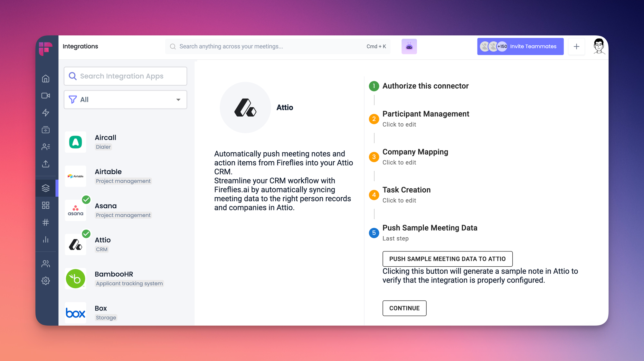The height and width of the screenshot is (361, 644).
Task: Open the video camera meetings icon
Action: tap(46, 96)
